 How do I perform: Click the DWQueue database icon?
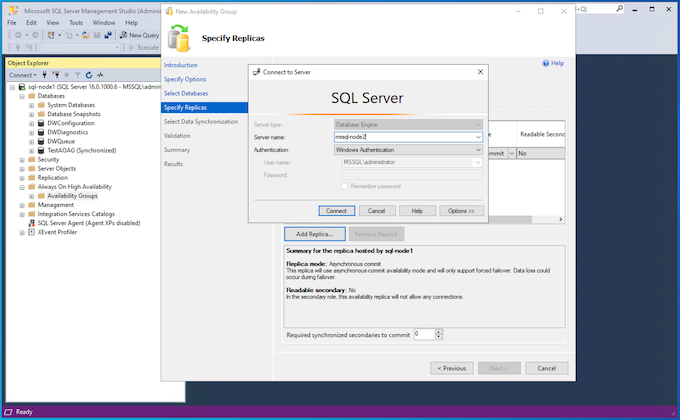(41, 141)
